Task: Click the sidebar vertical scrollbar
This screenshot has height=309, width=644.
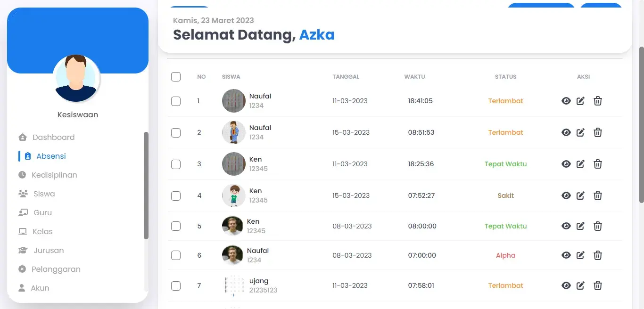Action: [x=146, y=186]
